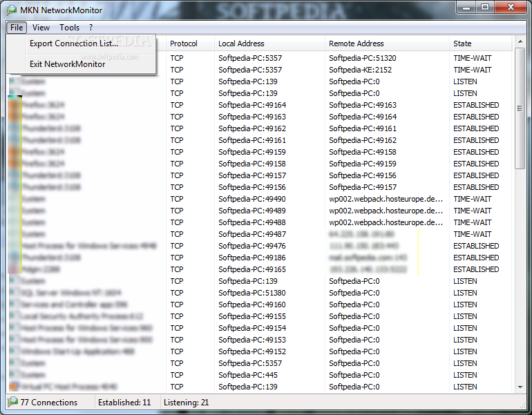Select local address Softpedia-PC:49154

[252, 328]
